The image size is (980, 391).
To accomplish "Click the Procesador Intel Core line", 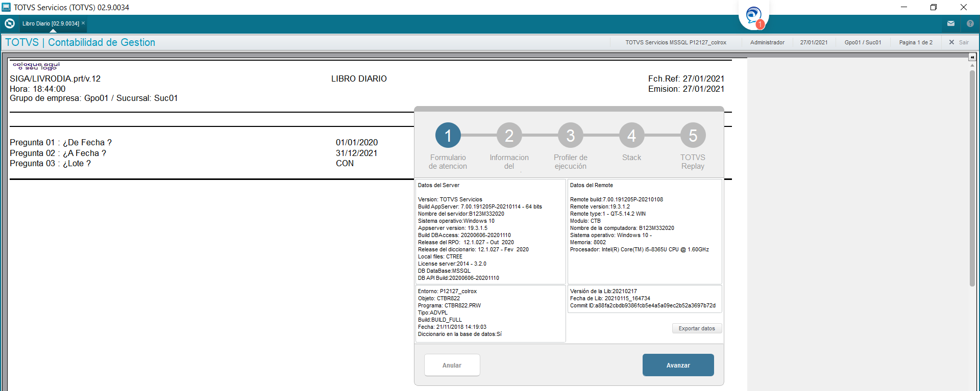I will pyautogui.click(x=639, y=249).
